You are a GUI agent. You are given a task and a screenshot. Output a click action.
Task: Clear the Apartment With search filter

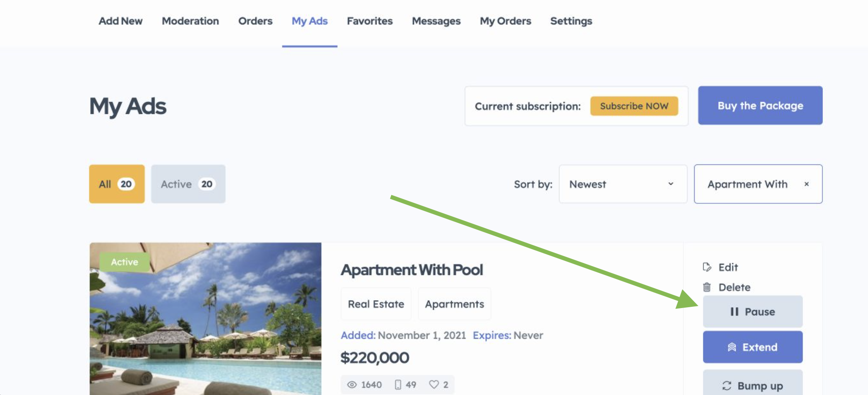(x=806, y=184)
